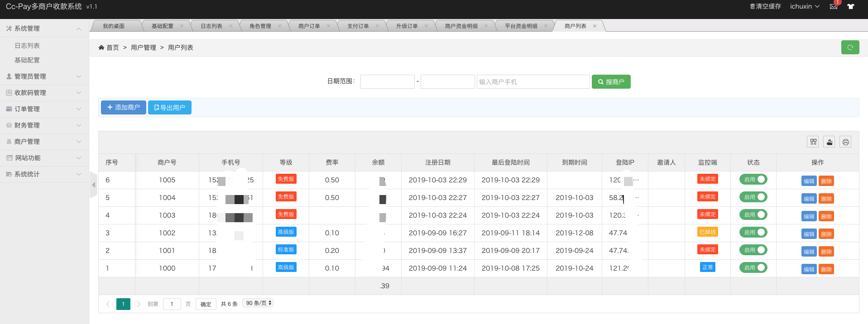The image size is (868, 324).
Task: Click the 搜商户 search button
Action: pyautogui.click(x=611, y=82)
